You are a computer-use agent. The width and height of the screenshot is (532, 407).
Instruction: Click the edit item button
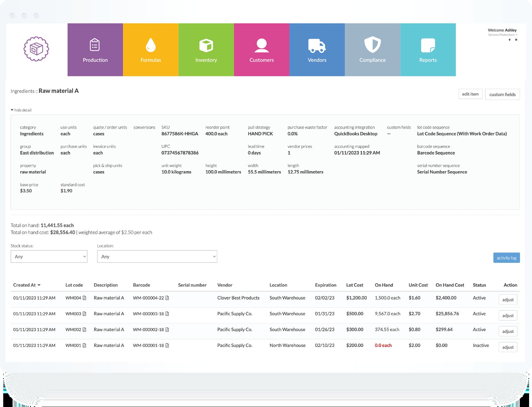(470, 94)
